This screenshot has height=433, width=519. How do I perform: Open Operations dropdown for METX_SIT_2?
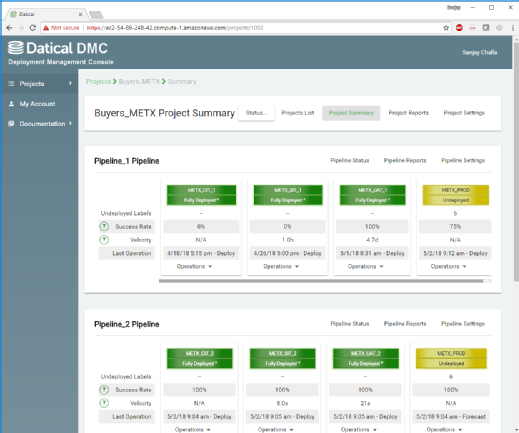[276, 429]
